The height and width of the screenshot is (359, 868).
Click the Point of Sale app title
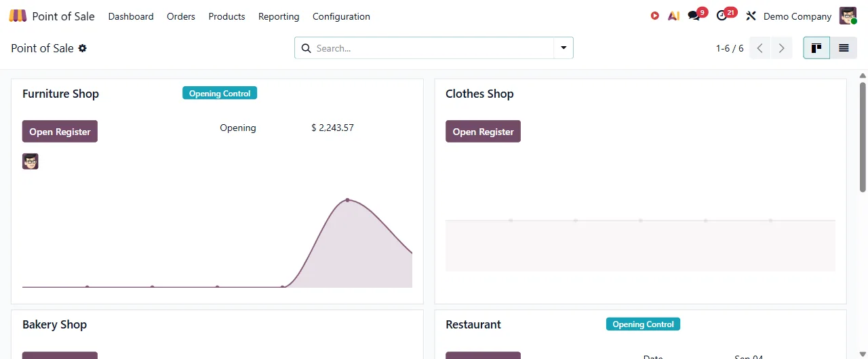(x=64, y=16)
